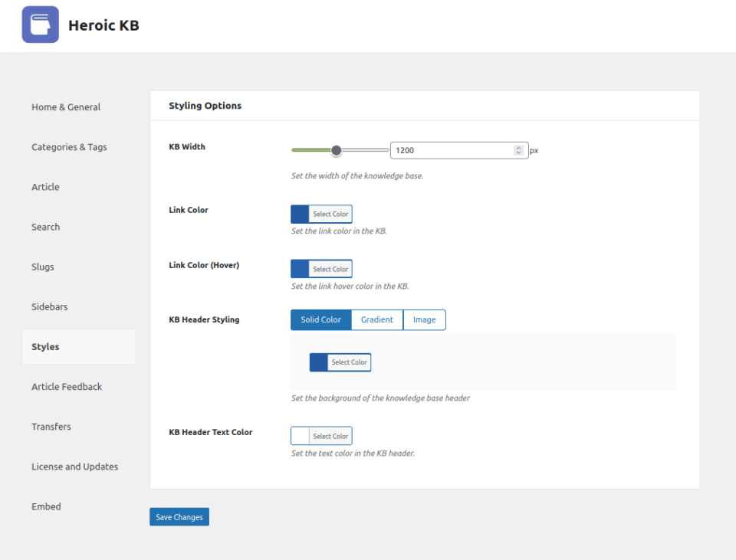
Task: Navigate to the Article settings section
Action: [x=45, y=187]
